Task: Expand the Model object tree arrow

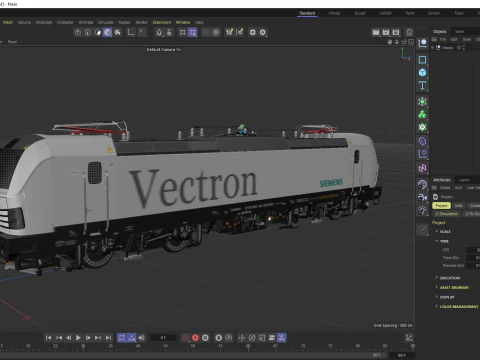Action: pos(433,48)
